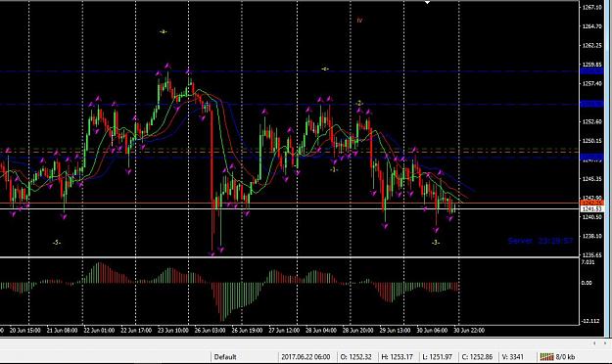Select the 26 Jun 19:00 time axis label
The image size is (612, 364).
click(x=247, y=330)
